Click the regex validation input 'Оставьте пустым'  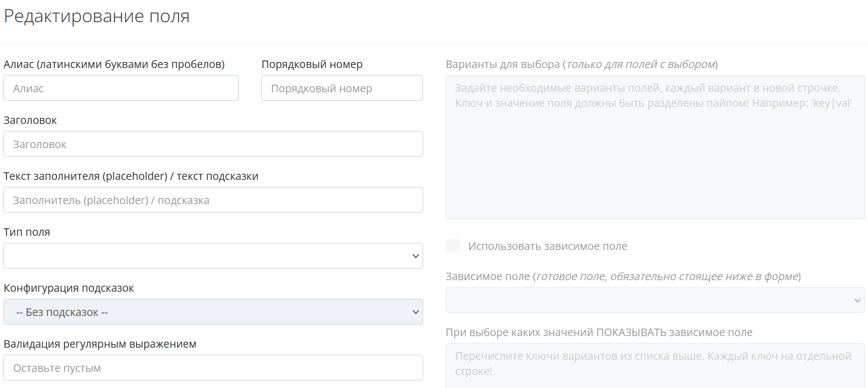tap(213, 368)
